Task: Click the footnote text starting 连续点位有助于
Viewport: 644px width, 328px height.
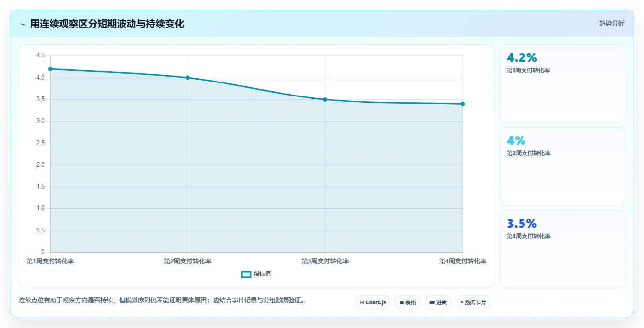Action: click(x=161, y=300)
